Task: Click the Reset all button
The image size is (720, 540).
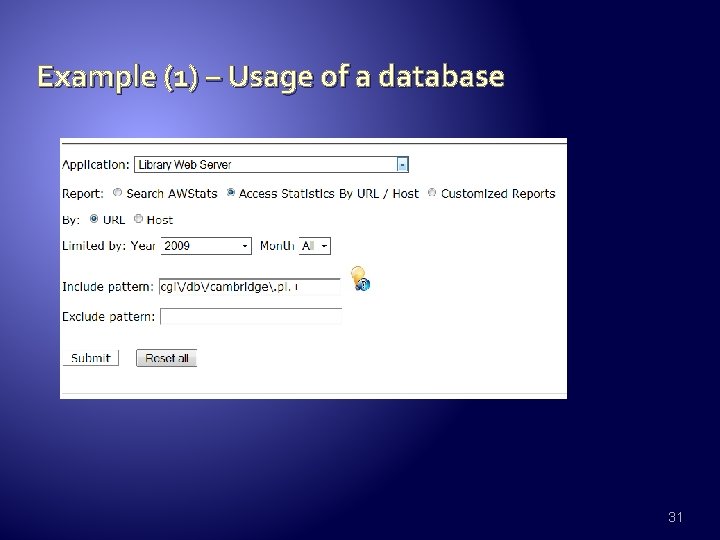Action: (x=167, y=358)
